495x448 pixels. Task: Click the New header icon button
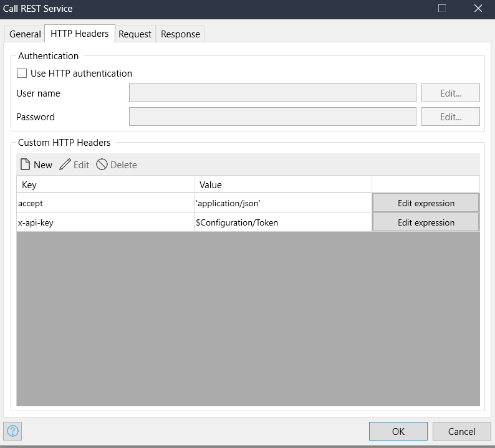26,165
